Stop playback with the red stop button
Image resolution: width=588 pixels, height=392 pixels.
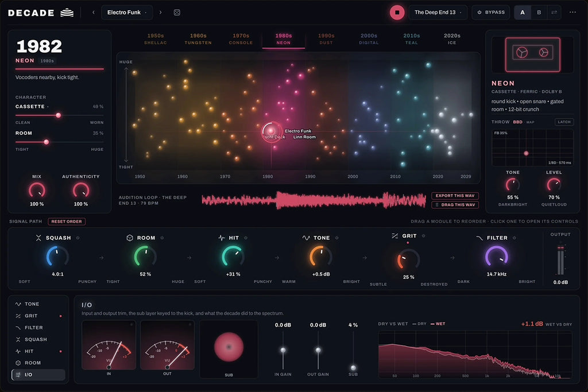pos(397,13)
